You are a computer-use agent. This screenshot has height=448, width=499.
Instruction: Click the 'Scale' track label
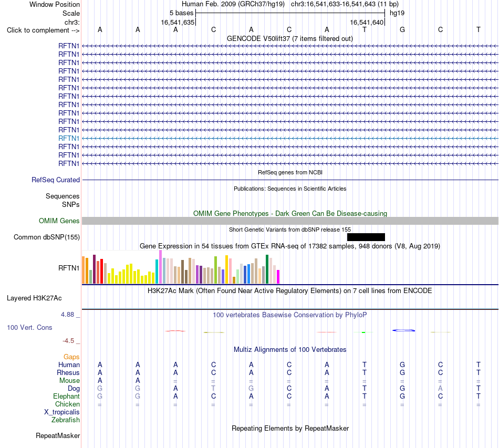click(x=71, y=13)
